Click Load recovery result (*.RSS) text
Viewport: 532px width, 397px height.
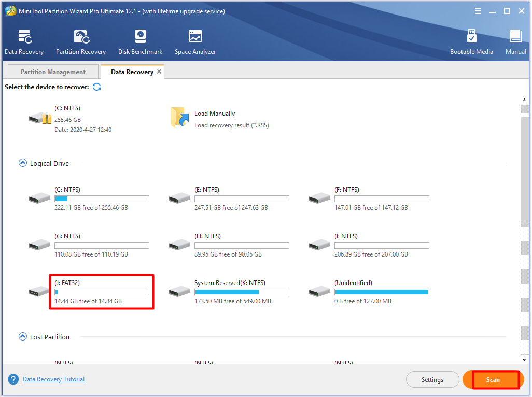[232, 125]
